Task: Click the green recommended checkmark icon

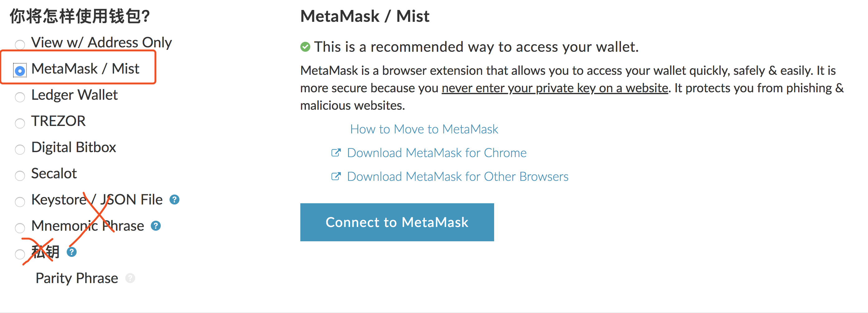Action: (x=305, y=47)
